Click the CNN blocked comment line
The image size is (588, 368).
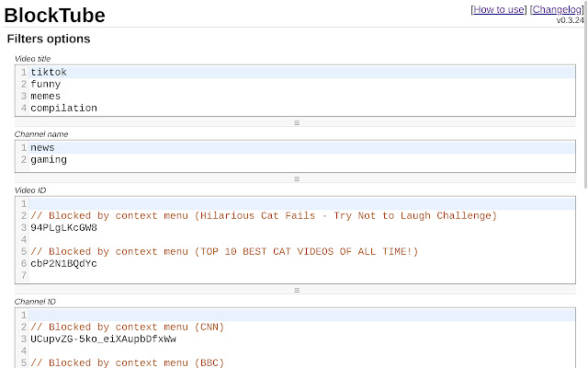[127, 327]
